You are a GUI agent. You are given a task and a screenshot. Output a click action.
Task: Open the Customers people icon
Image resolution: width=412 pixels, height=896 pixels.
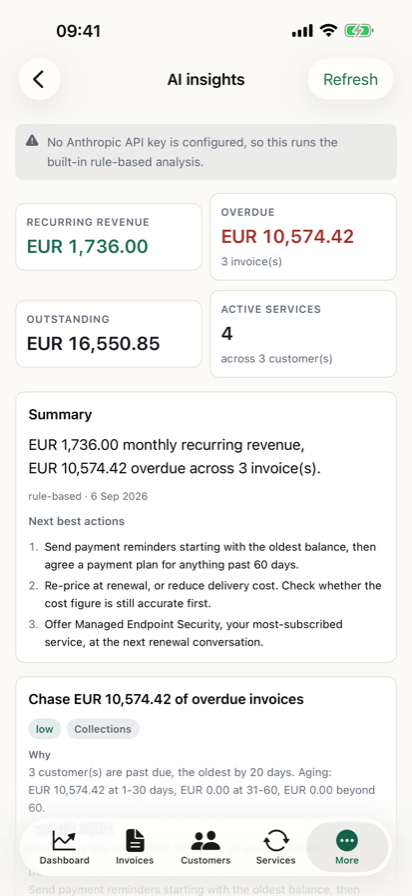[206, 841]
